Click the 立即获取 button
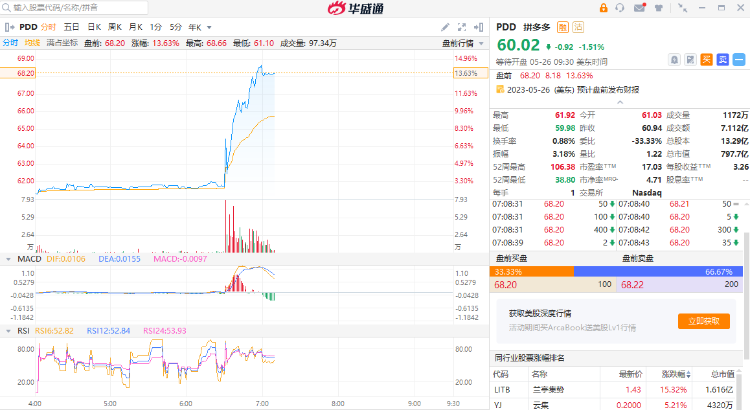 pyautogui.click(x=704, y=321)
